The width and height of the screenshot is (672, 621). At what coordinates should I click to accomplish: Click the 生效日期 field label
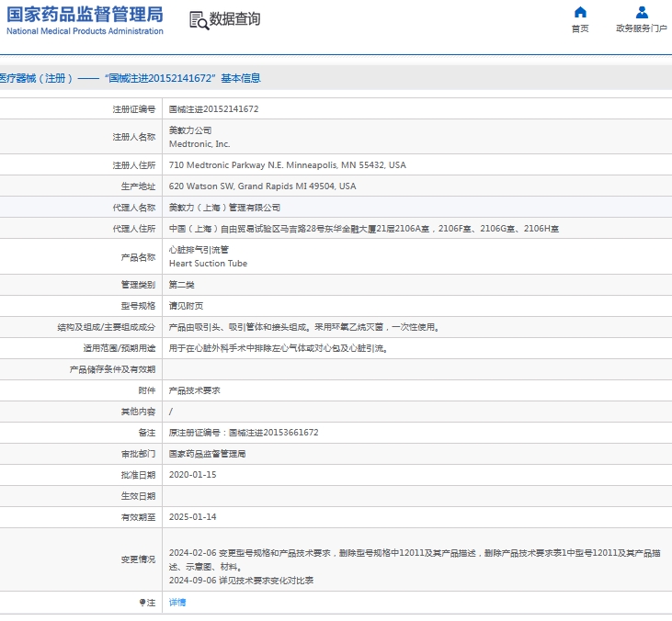tap(138, 496)
